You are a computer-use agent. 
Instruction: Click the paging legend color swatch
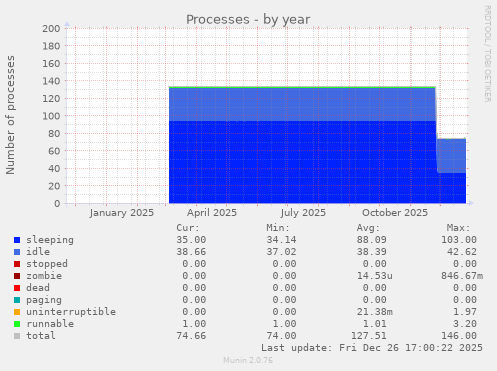coord(17,300)
